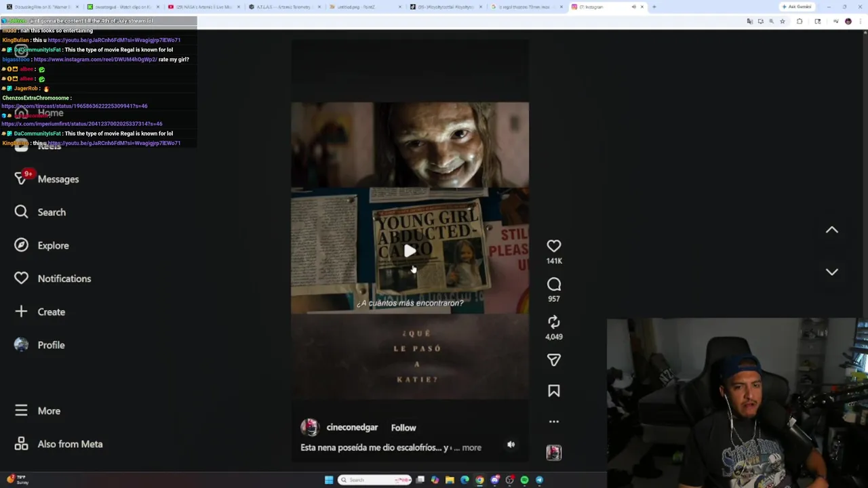
Task: Open cineconedgar profile name link
Action: (x=352, y=428)
